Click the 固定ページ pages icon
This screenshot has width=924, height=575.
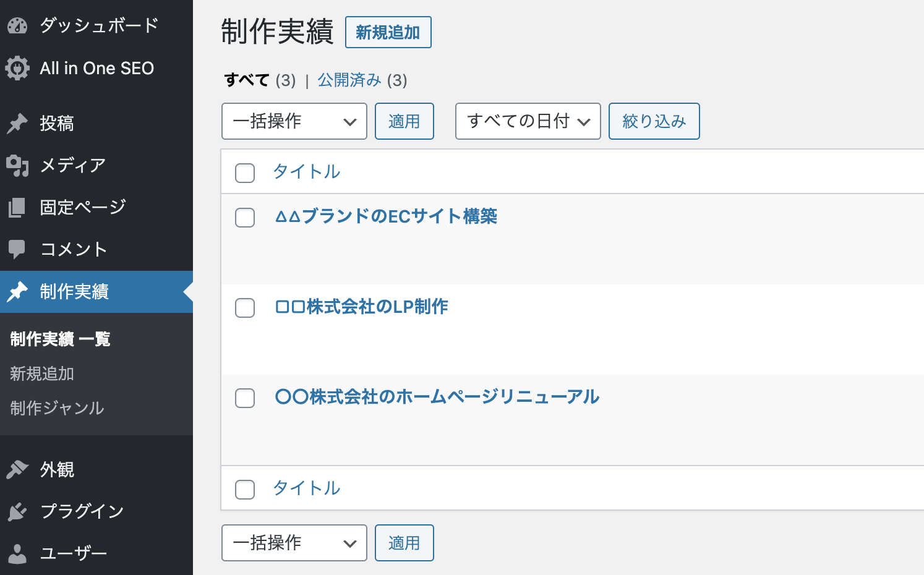pyautogui.click(x=17, y=207)
